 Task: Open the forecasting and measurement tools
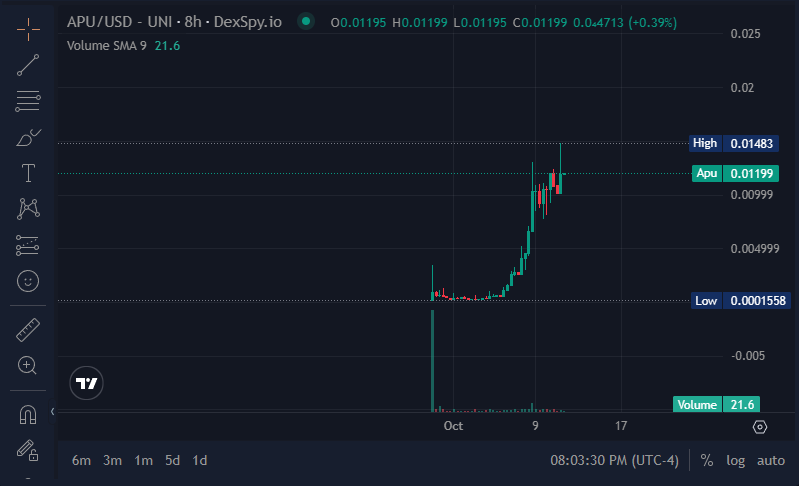(x=28, y=245)
